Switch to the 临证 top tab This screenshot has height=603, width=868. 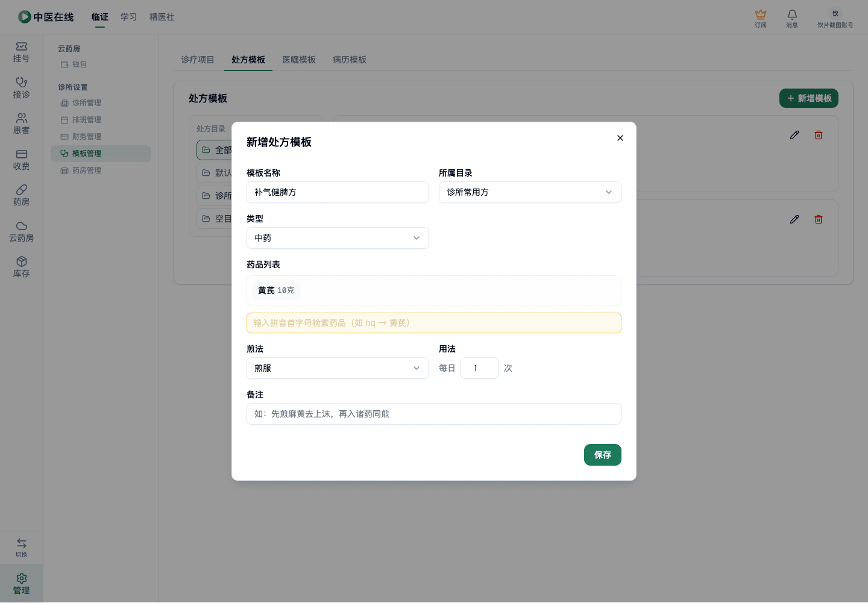[100, 17]
